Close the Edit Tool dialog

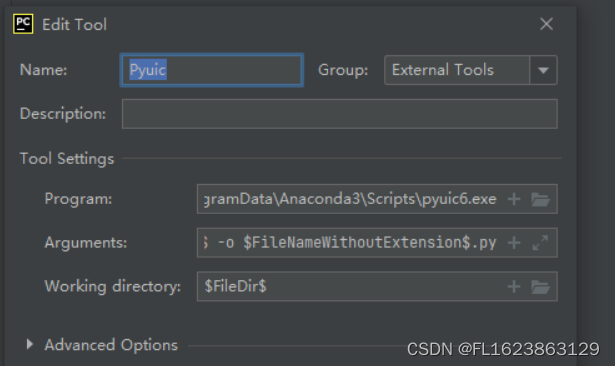click(546, 24)
